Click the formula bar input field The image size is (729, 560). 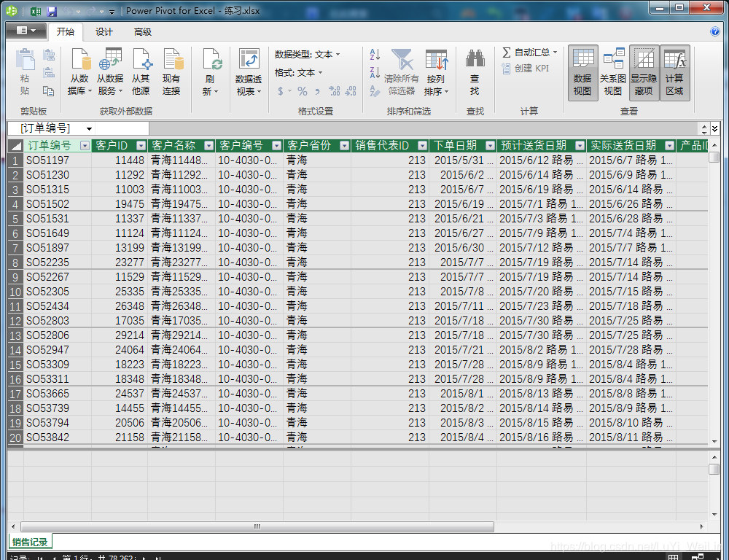[x=424, y=128]
